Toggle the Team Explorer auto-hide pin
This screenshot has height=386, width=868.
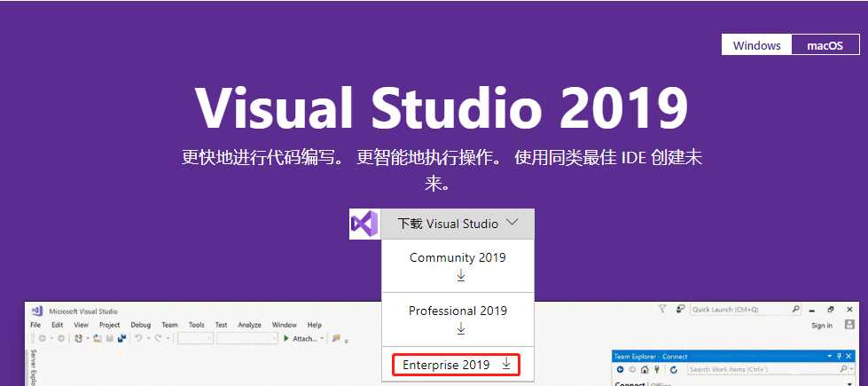click(x=840, y=356)
